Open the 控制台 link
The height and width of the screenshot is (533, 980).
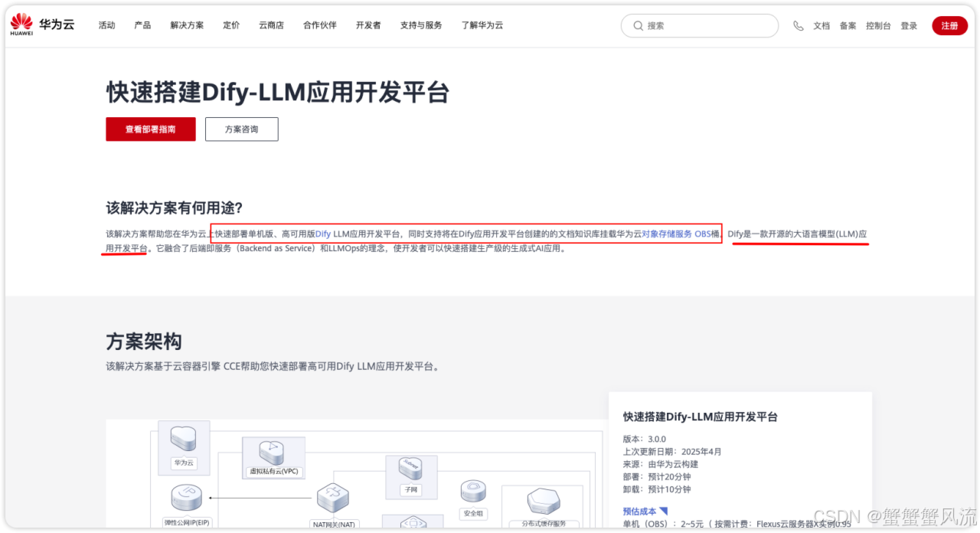point(879,26)
